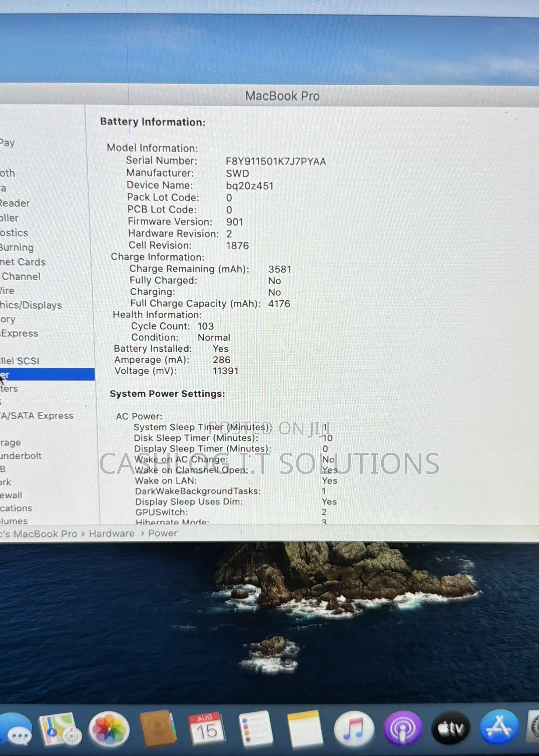Click the Manufacturer value SWD
539x756 pixels.
(x=237, y=173)
